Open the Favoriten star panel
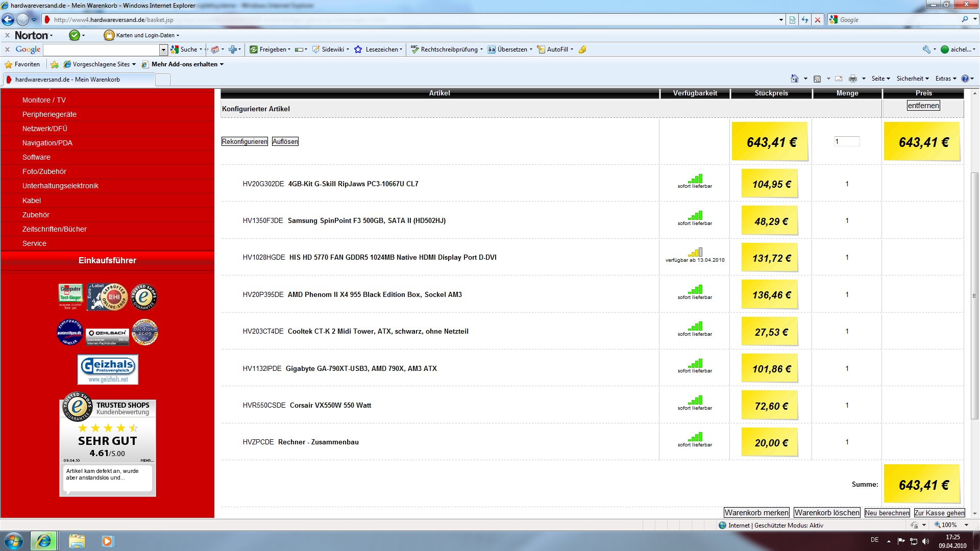980x551 pixels. [x=22, y=64]
